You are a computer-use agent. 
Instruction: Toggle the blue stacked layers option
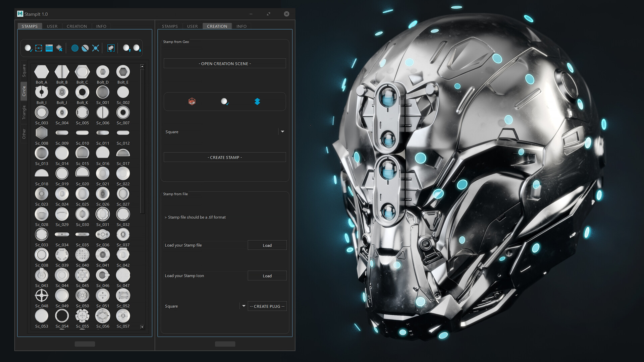pos(257,102)
